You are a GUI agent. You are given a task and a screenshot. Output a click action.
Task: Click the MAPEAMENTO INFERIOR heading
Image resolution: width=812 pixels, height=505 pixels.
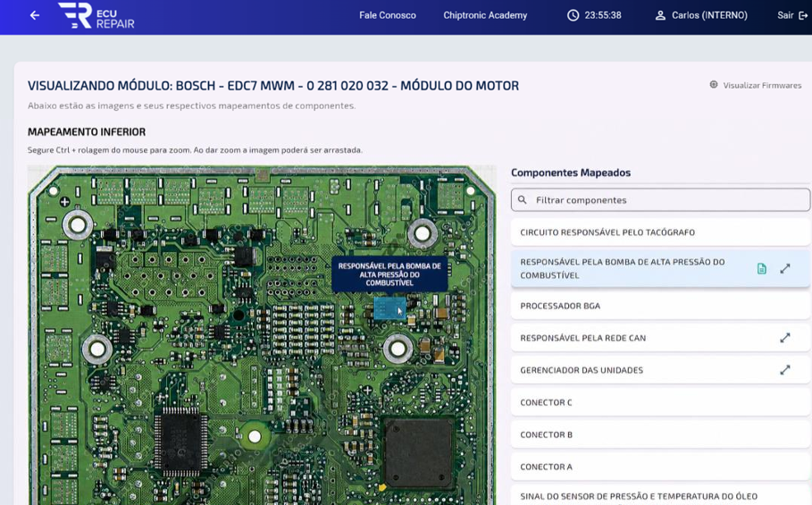pyautogui.click(x=87, y=132)
